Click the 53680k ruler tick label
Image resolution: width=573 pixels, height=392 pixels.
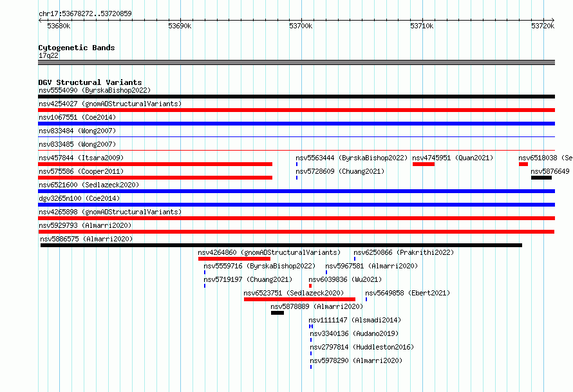click(x=59, y=26)
